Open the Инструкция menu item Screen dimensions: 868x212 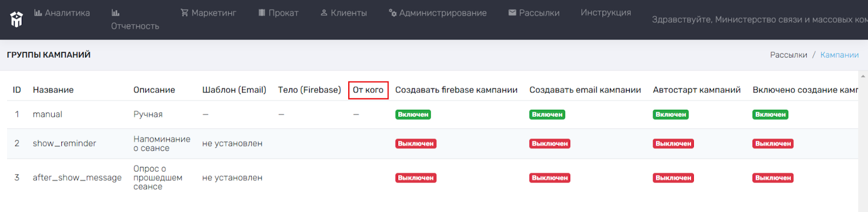[606, 13]
